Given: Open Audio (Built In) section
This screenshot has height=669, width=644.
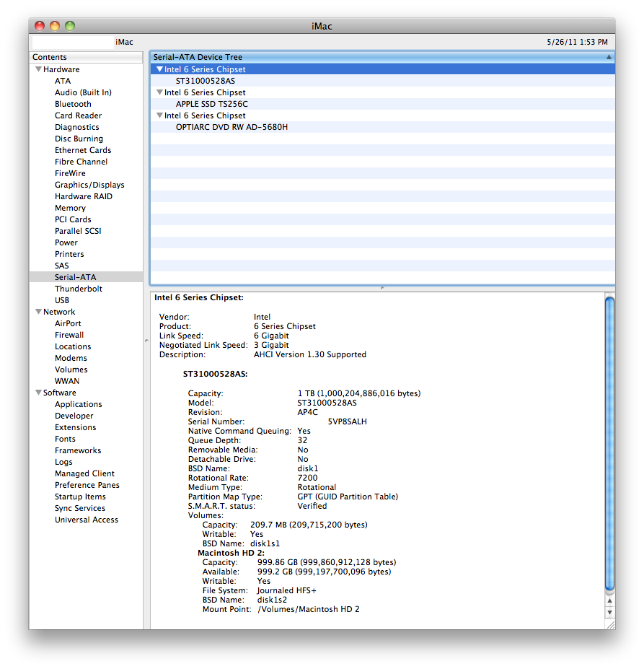Looking at the screenshot, I should click(x=83, y=92).
